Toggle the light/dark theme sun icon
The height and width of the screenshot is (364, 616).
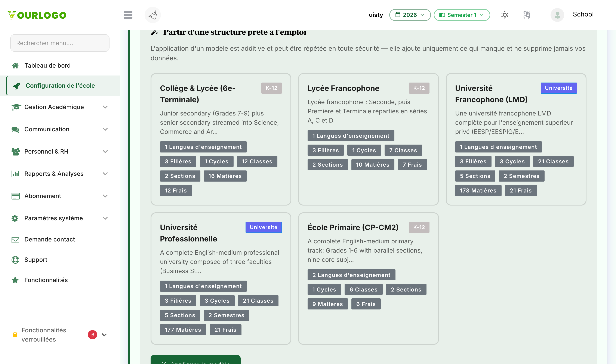pos(504,15)
